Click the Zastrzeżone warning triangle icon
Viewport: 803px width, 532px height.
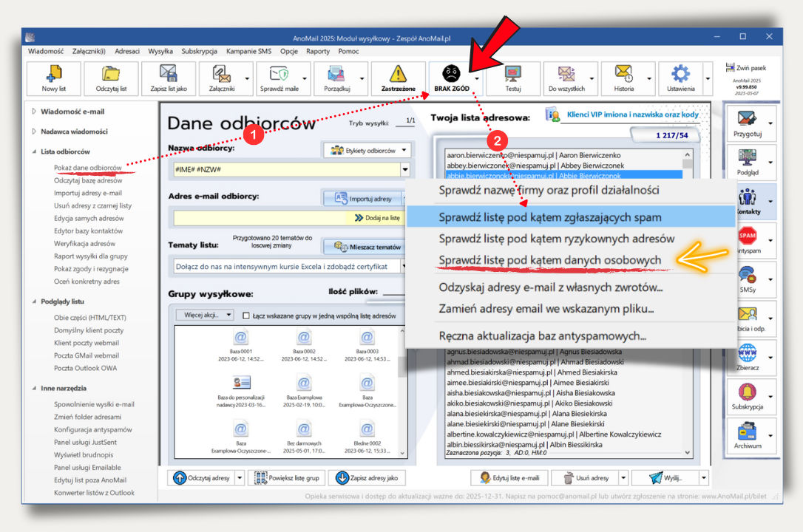tap(398, 74)
